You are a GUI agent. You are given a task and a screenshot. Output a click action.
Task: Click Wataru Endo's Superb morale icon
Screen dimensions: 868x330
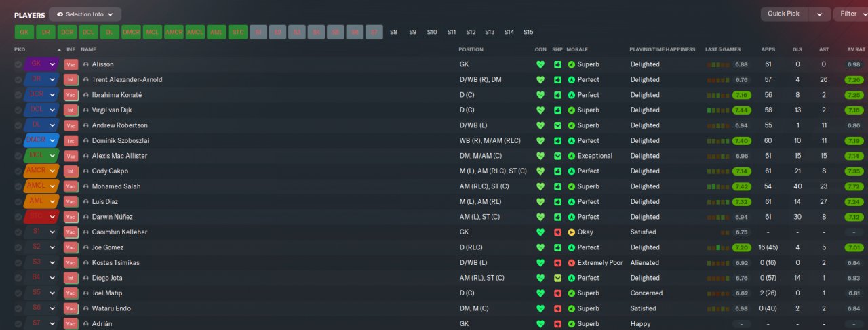coord(571,308)
